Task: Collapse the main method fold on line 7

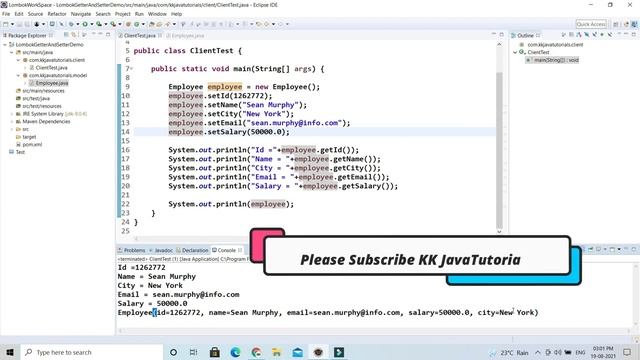Action: tap(132, 69)
